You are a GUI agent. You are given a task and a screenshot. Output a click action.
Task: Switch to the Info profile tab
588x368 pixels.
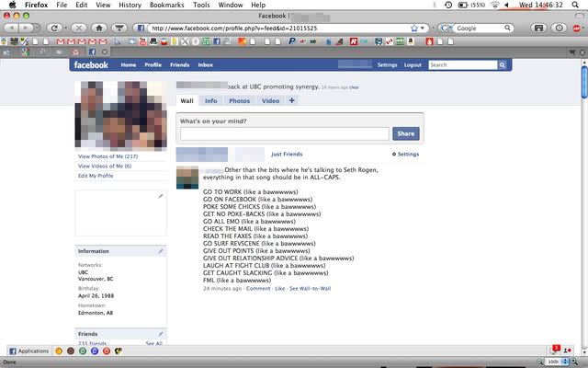pos(210,100)
